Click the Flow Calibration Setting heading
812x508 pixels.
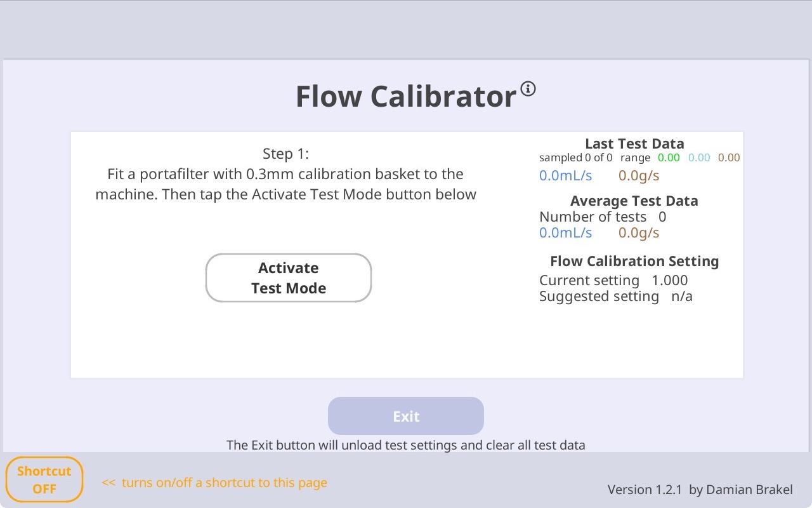click(x=634, y=261)
